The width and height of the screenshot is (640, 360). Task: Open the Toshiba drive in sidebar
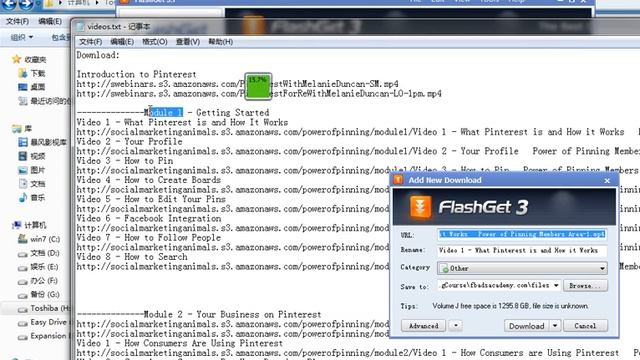(x=44, y=308)
